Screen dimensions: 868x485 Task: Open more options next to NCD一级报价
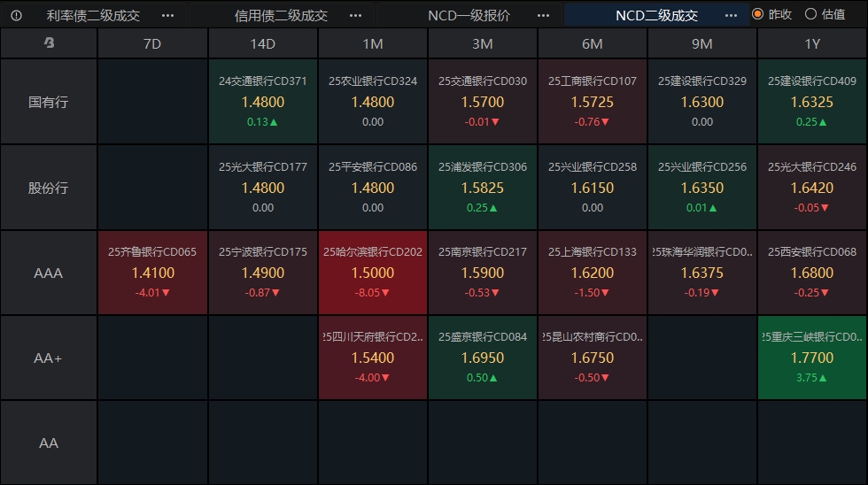point(543,15)
